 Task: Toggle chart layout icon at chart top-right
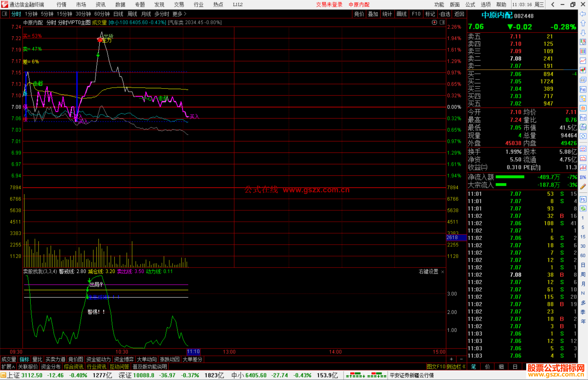pyautogui.click(x=442, y=22)
